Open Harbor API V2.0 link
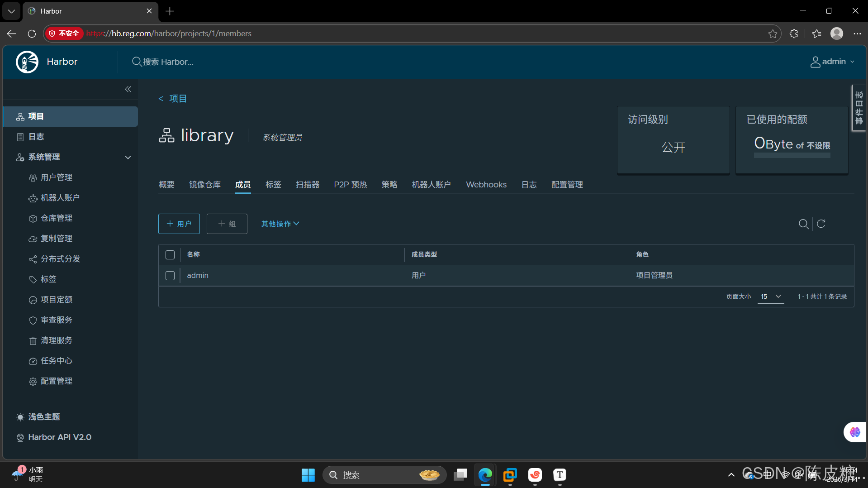Viewport: 868px width, 488px height. [x=54, y=437]
